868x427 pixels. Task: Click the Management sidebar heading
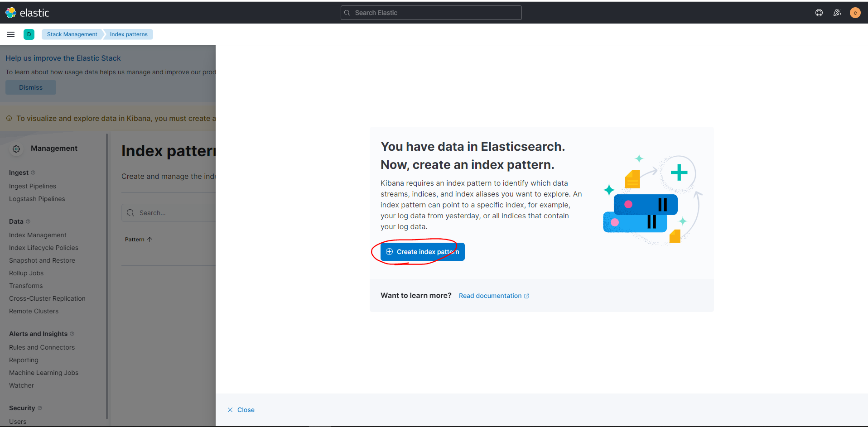54,148
